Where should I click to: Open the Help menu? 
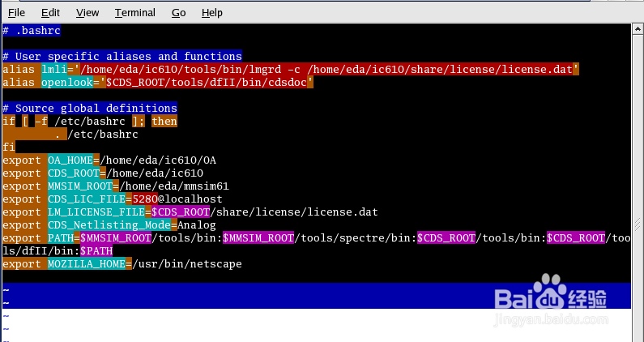click(x=212, y=13)
